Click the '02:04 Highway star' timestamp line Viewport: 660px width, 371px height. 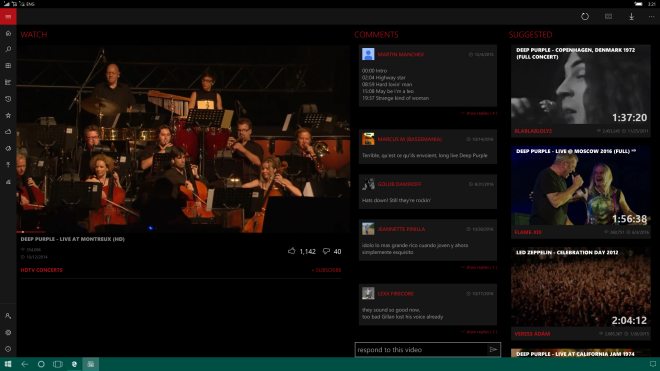coord(383,77)
